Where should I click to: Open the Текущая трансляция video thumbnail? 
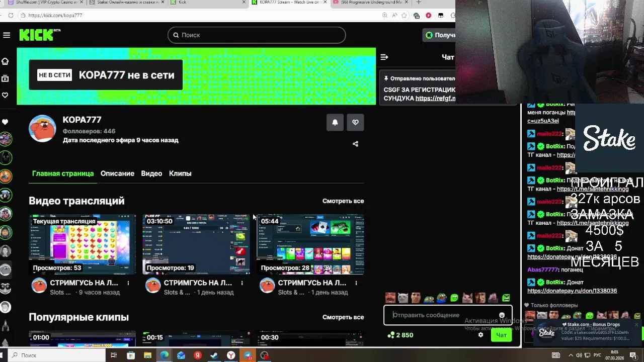(82, 244)
